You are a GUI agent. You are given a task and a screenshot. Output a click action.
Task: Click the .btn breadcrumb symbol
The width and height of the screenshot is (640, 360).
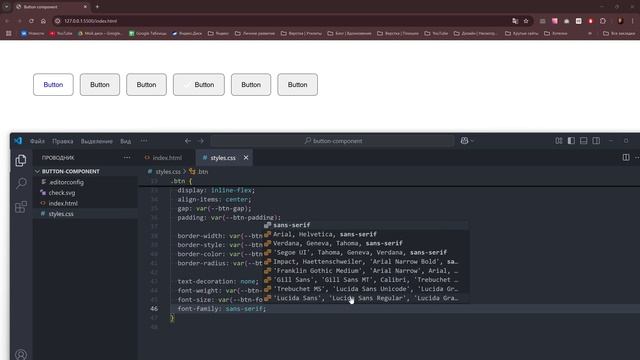coord(203,172)
